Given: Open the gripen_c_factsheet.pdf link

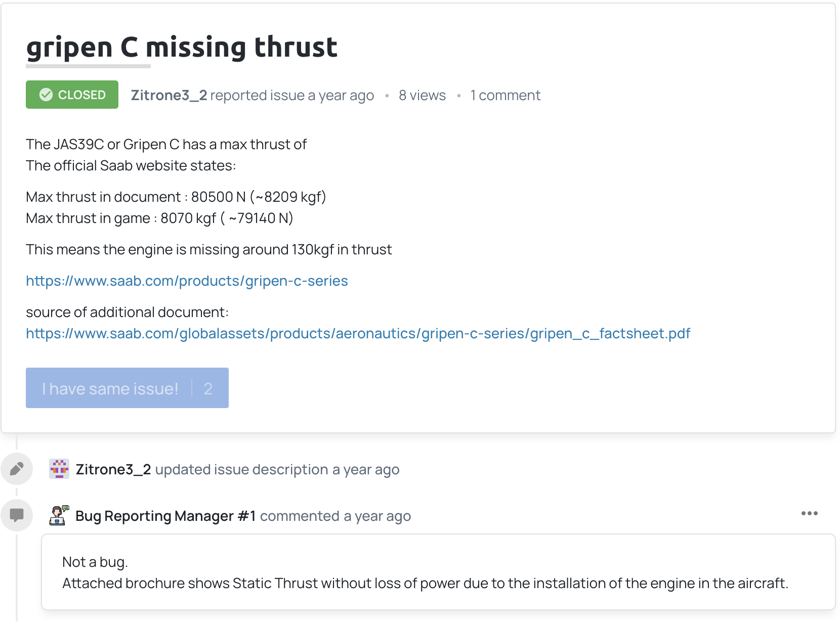Looking at the screenshot, I should (358, 333).
